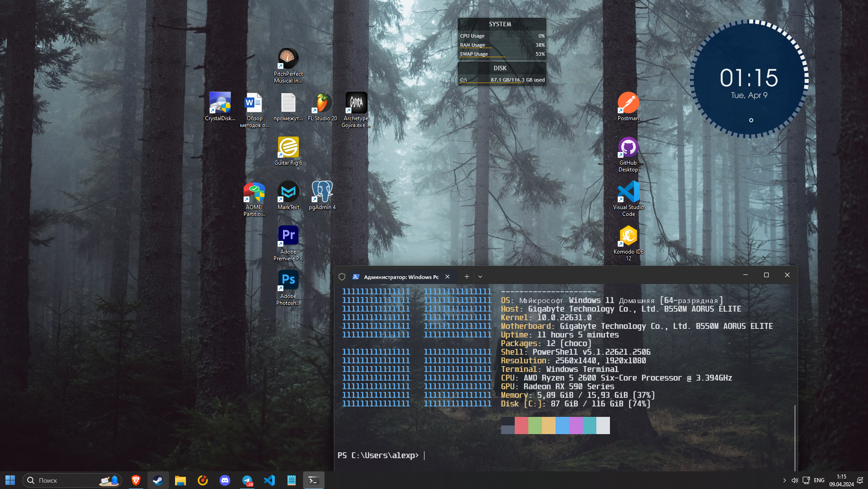The image size is (868, 489).
Task: Click the red color block in terminal output
Action: click(x=522, y=425)
